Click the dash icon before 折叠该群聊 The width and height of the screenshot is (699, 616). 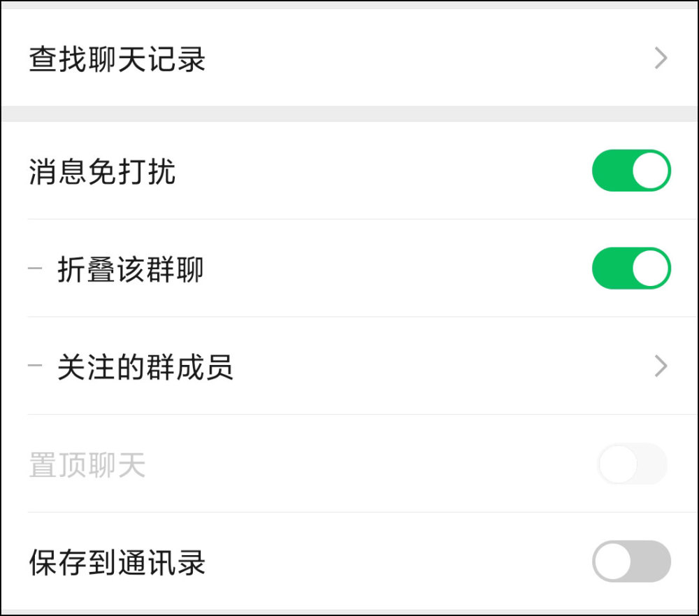35,268
